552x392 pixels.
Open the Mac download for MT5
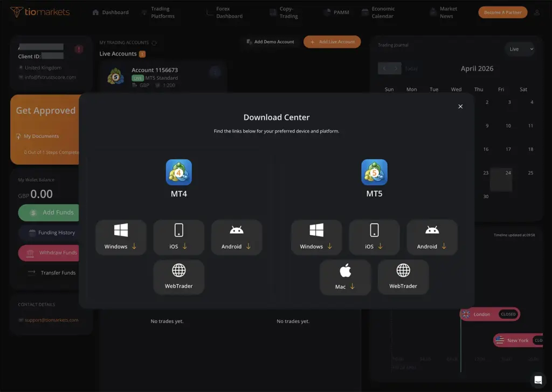click(x=346, y=277)
